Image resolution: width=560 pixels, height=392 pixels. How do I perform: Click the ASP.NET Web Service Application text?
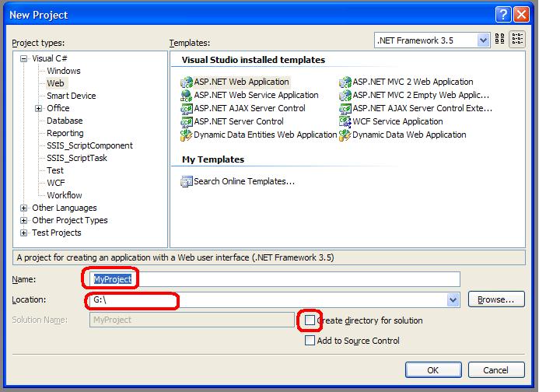coord(256,96)
